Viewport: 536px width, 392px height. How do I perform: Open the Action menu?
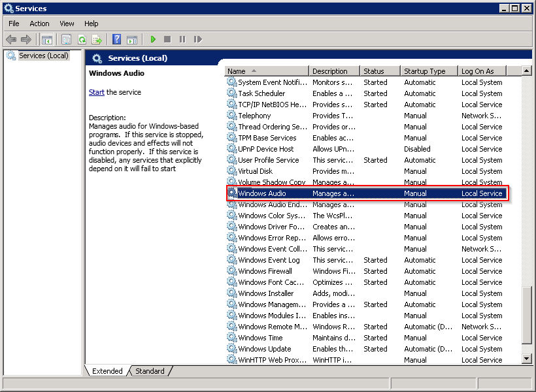pyautogui.click(x=39, y=24)
